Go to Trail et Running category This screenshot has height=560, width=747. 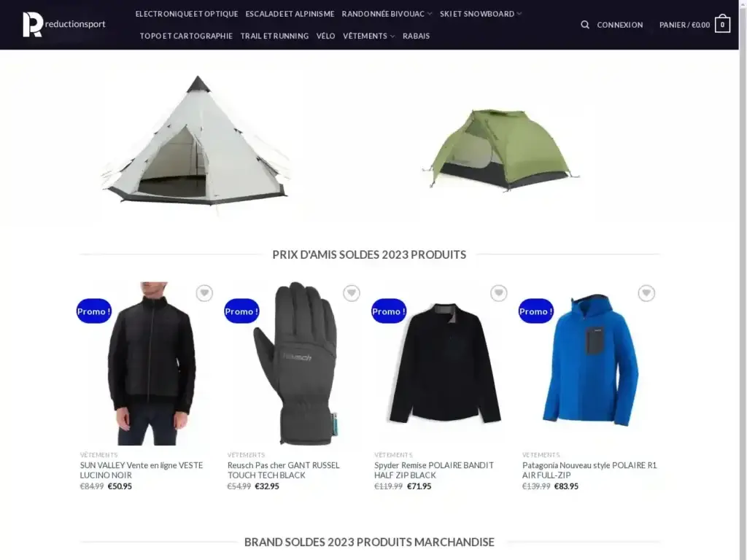(274, 36)
